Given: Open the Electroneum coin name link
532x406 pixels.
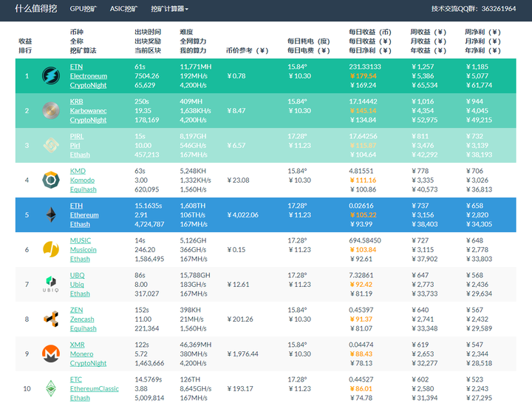Looking at the screenshot, I should 89,76.
